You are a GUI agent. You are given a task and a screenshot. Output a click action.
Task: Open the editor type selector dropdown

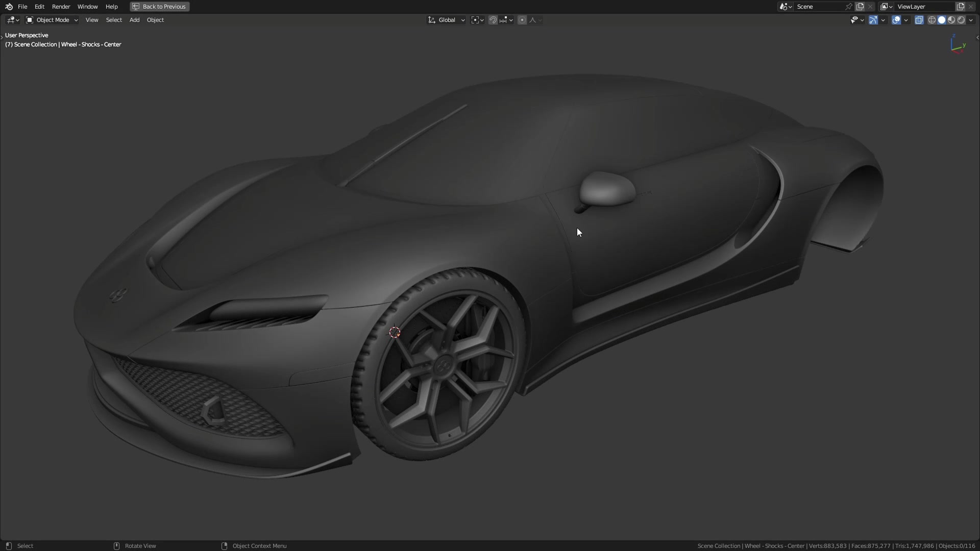(x=13, y=20)
